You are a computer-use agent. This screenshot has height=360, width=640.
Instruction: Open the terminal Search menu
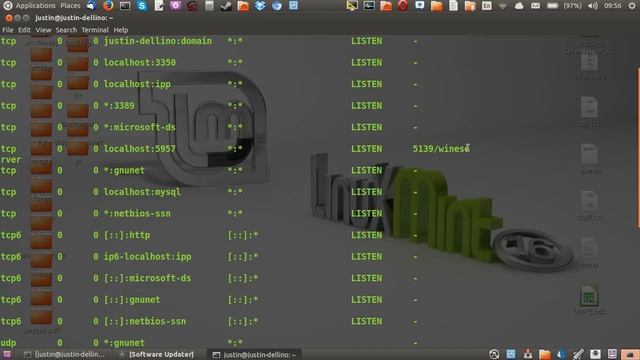coord(66,30)
